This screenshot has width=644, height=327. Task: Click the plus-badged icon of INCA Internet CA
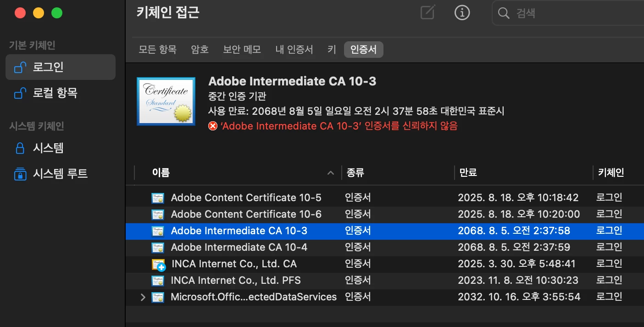point(158,265)
